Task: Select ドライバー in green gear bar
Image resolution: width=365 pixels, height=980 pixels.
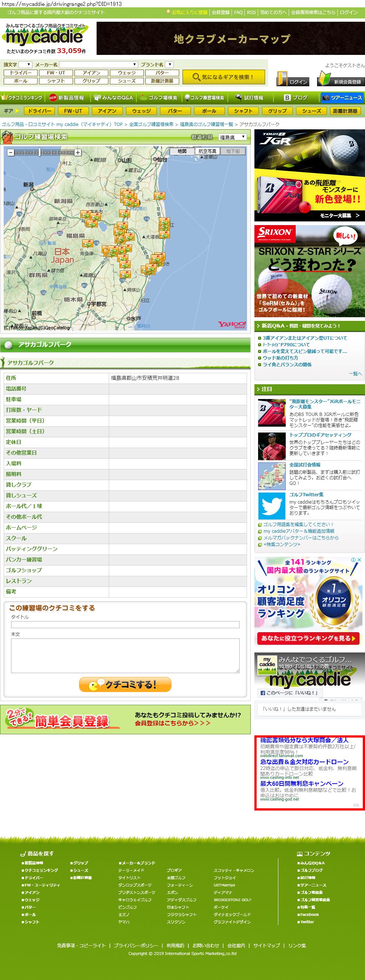Action: pos(39,111)
